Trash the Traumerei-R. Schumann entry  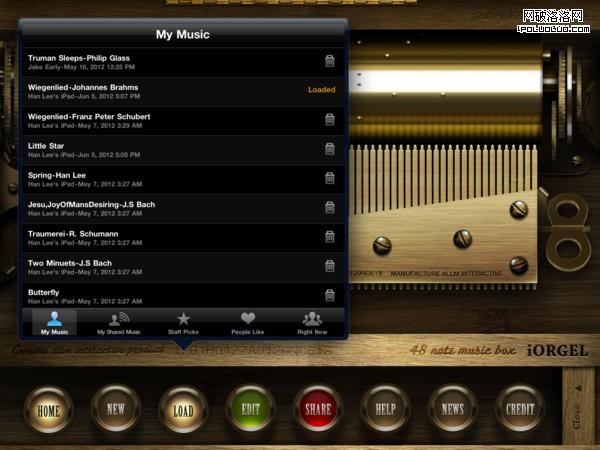click(x=329, y=237)
